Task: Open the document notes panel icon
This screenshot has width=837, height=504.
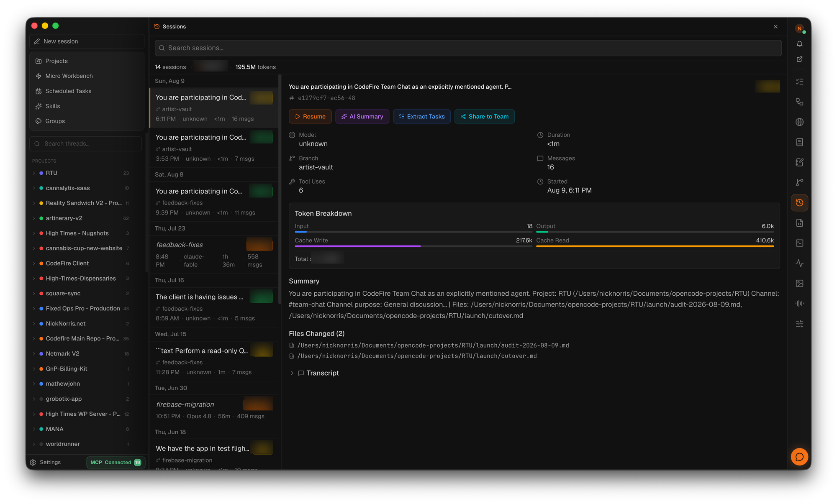Action: tap(799, 142)
